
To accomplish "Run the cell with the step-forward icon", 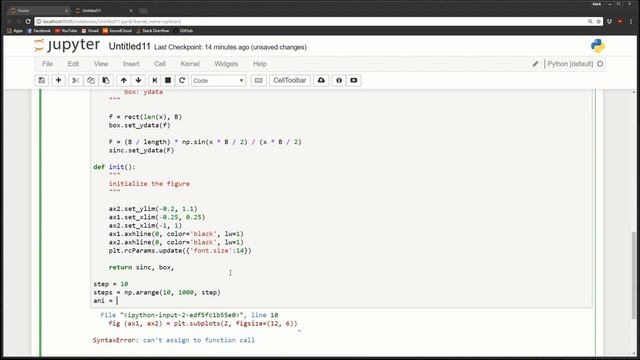I will (x=154, y=80).
